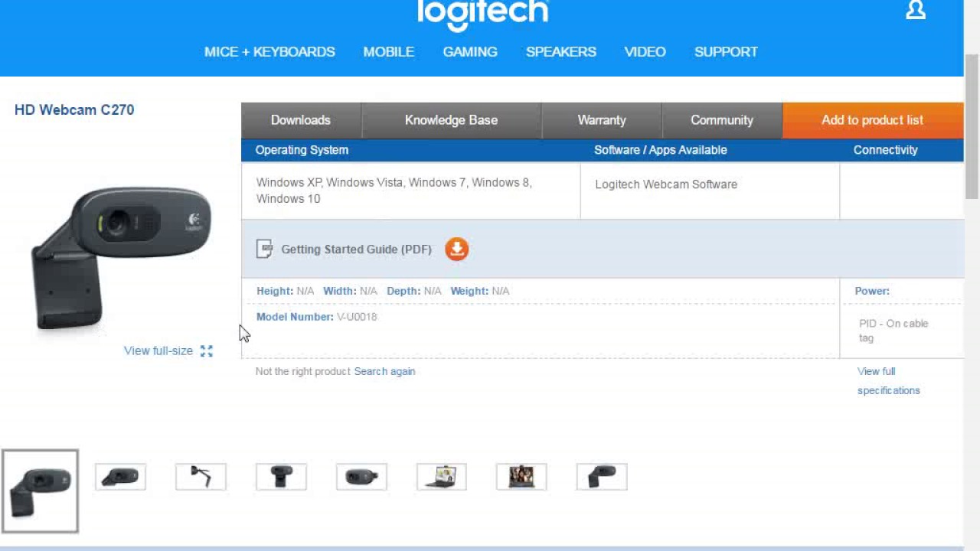980x551 pixels.
Task: Open View full specifications link
Action: (888, 381)
